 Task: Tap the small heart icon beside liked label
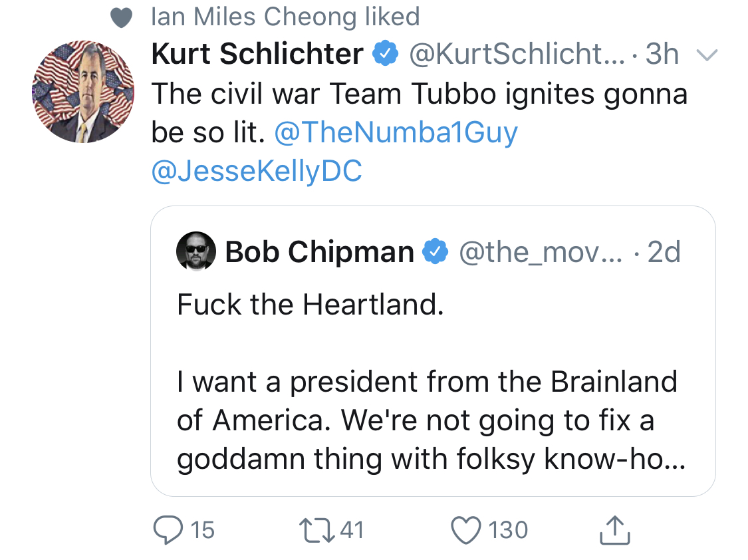[x=121, y=18]
